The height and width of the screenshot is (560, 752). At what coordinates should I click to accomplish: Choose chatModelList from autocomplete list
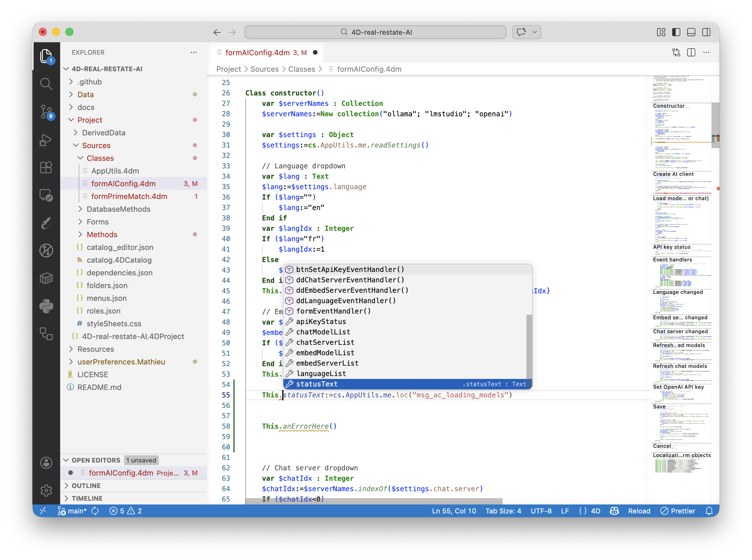point(323,332)
